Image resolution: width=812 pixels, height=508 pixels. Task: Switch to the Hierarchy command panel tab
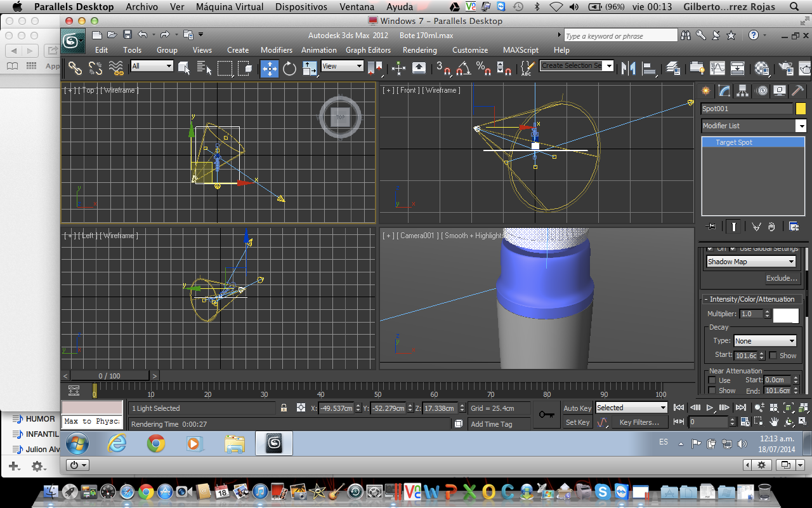coord(743,91)
